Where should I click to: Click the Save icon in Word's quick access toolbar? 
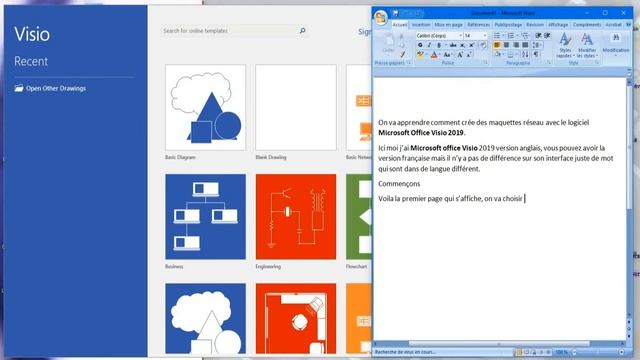click(x=396, y=13)
